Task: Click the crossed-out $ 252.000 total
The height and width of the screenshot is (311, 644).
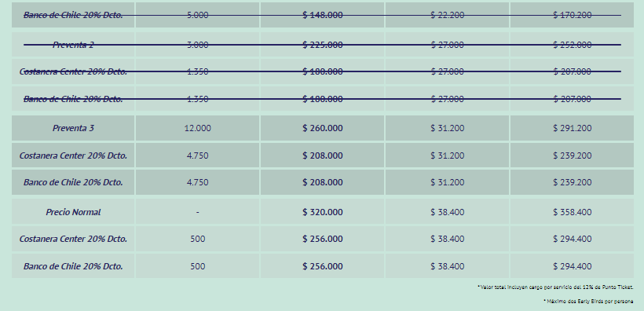Action: click(x=572, y=45)
